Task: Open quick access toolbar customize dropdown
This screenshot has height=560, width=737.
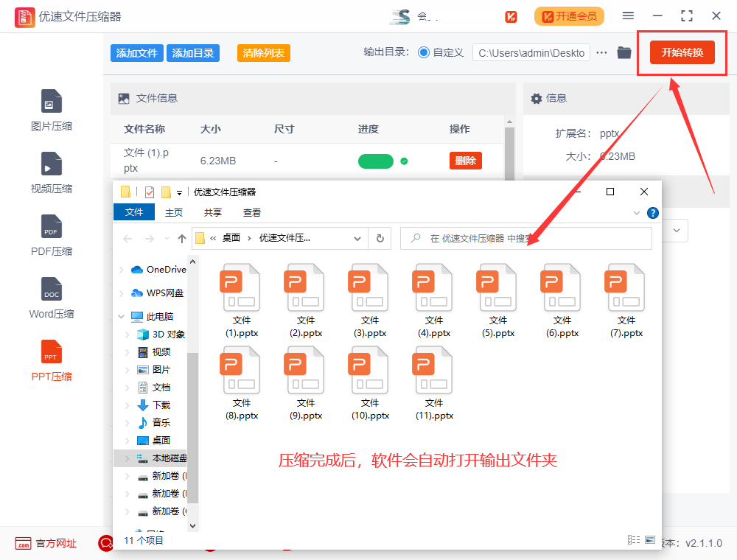Action: 179,192
